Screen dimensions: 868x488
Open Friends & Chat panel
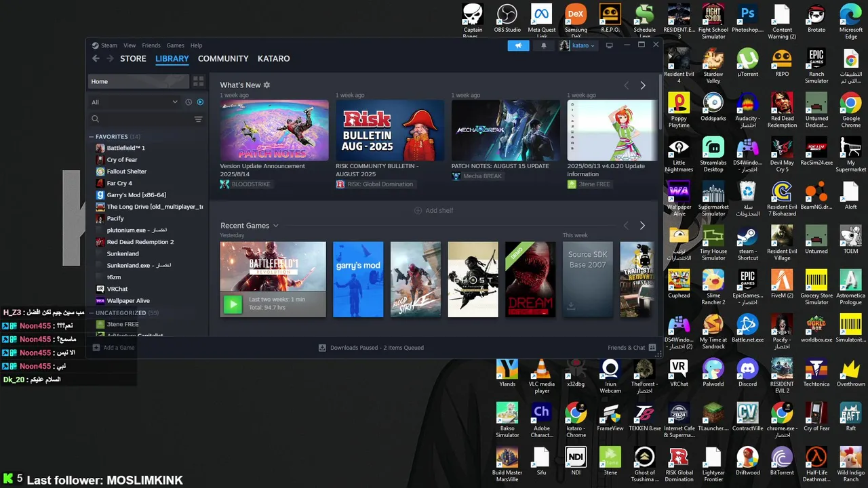point(631,348)
